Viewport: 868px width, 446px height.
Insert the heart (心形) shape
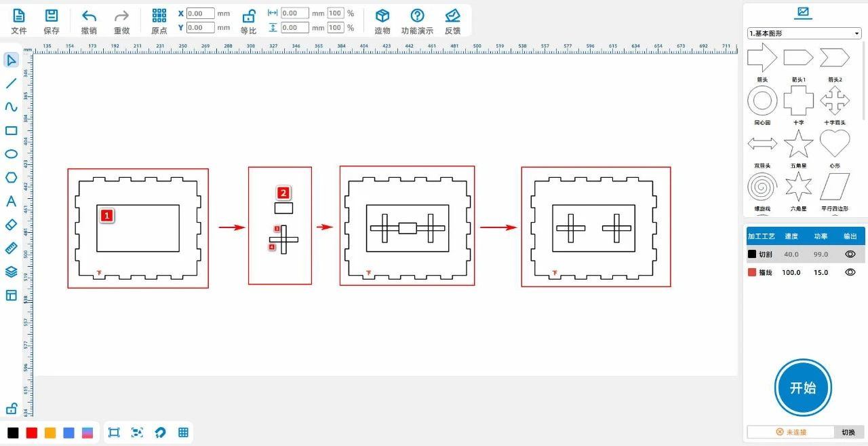(835, 144)
